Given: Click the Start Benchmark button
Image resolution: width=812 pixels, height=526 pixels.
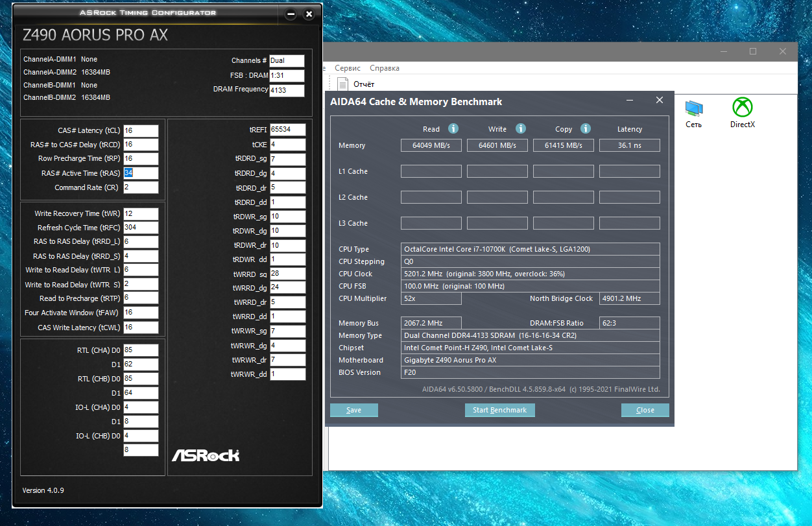Looking at the screenshot, I should (x=499, y=410).
